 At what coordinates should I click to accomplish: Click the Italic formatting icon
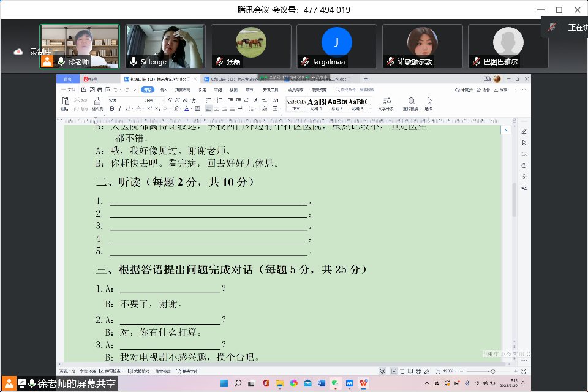tap(119, 108)
